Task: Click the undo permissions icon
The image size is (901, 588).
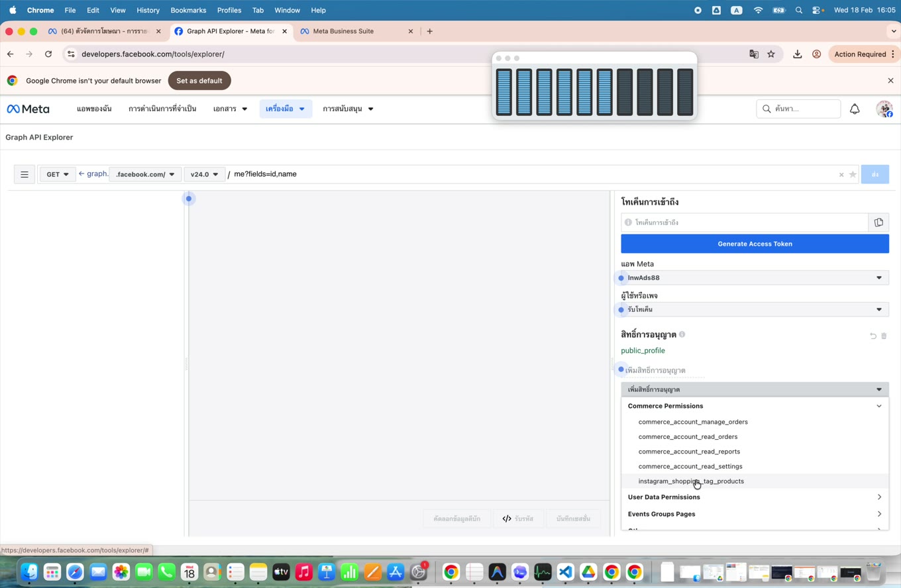Action: 873,336
